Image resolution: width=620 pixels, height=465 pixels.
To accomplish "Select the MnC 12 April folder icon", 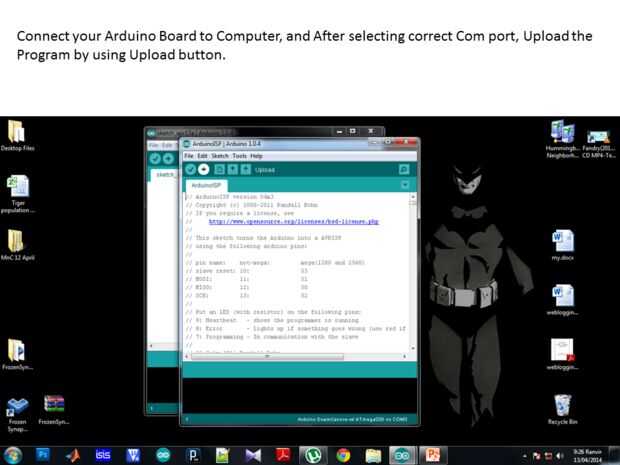I will 17,245.
